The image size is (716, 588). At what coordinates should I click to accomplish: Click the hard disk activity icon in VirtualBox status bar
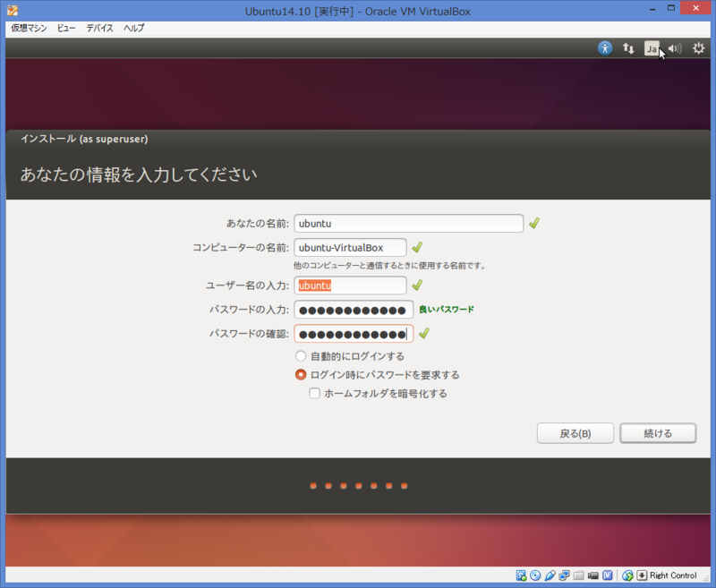[520, 575]
